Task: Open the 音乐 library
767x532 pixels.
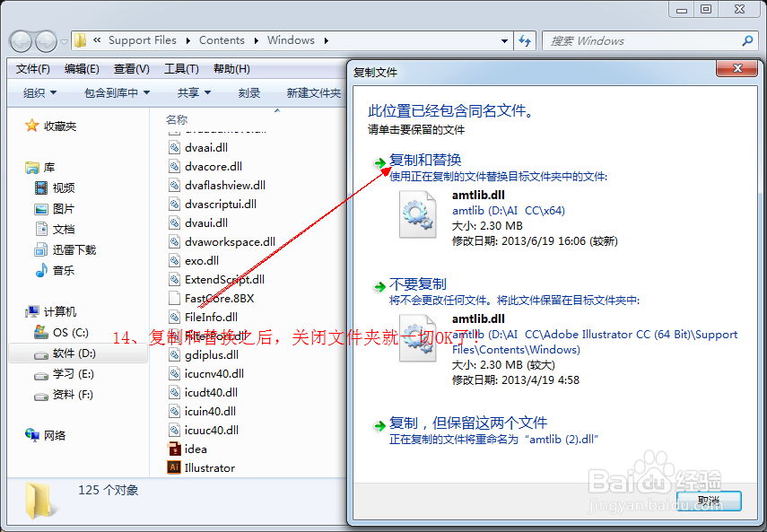Action: click(x=55, y=270)
